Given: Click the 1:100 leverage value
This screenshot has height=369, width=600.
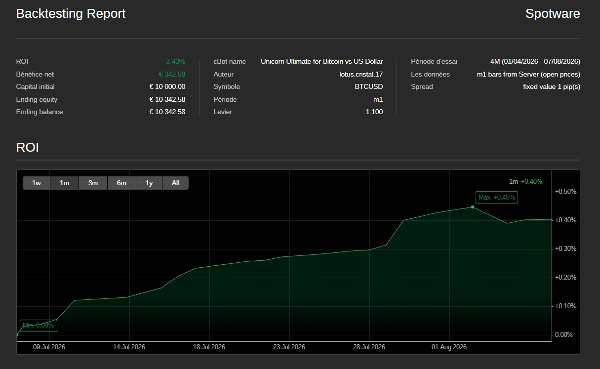Looking at the screenshot, I should click(x=374, y=112).
